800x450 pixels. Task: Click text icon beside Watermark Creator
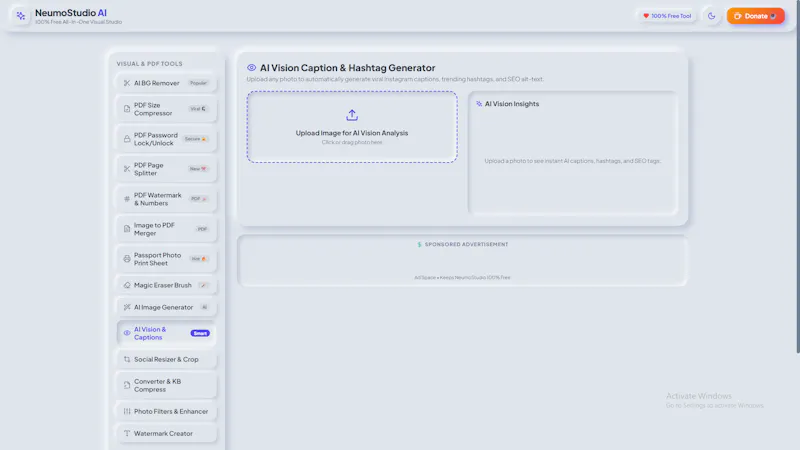[127, 433]
